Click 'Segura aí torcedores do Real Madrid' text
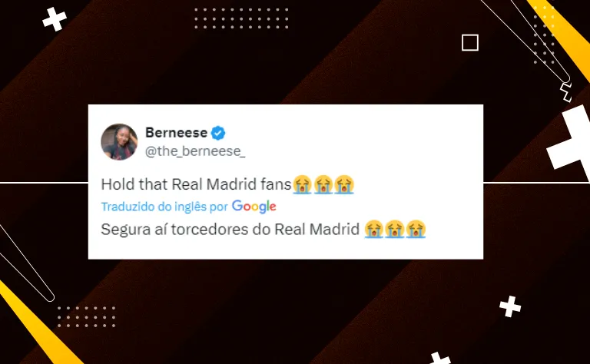590x364 pixels. pyautogui.click(x=230, y=230)
